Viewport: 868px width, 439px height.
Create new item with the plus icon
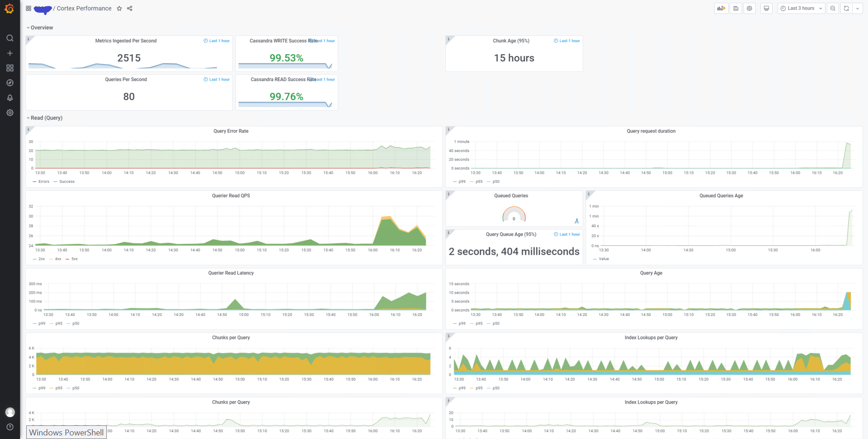click(10, 53)
